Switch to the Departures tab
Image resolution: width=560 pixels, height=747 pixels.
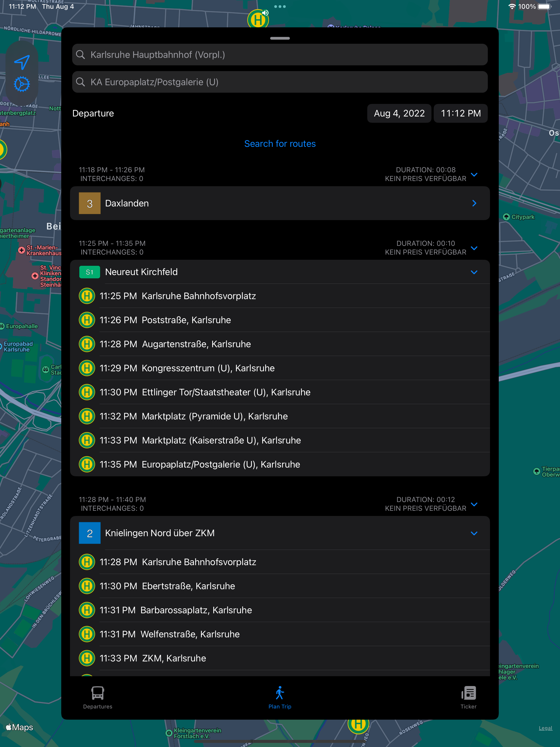(98, 698)
